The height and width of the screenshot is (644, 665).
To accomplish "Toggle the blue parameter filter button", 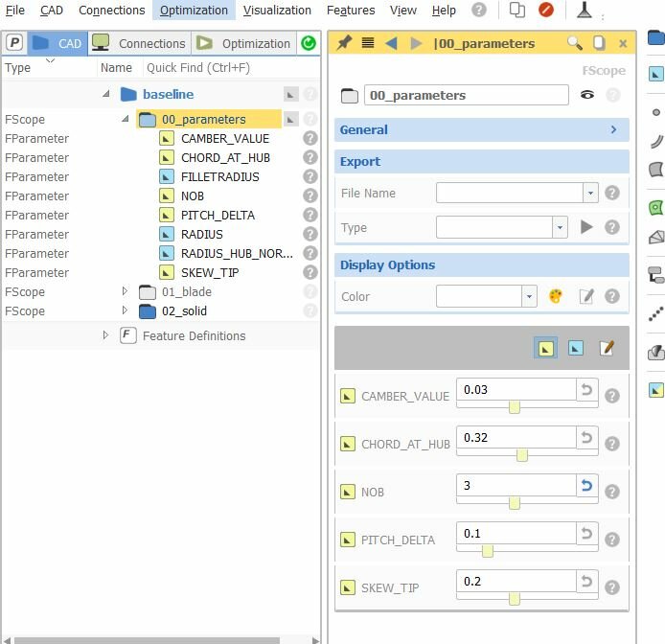I will [x=575, y=349].
